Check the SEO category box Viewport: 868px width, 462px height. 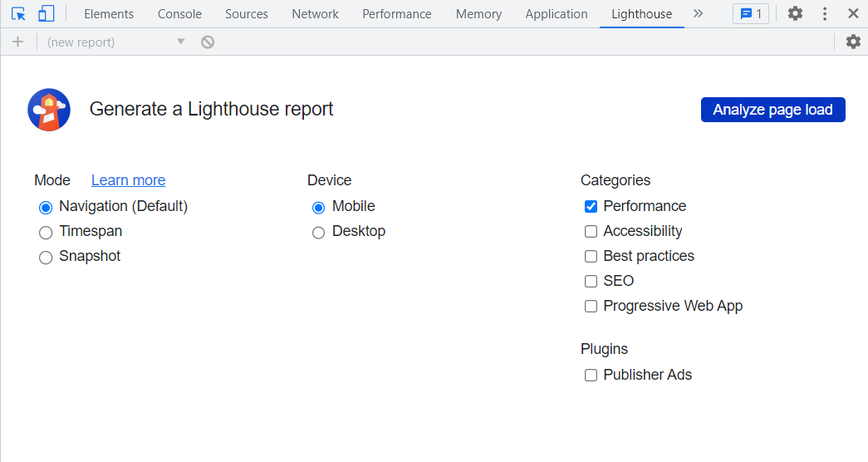pyautogui.click(x=591, y=282)
